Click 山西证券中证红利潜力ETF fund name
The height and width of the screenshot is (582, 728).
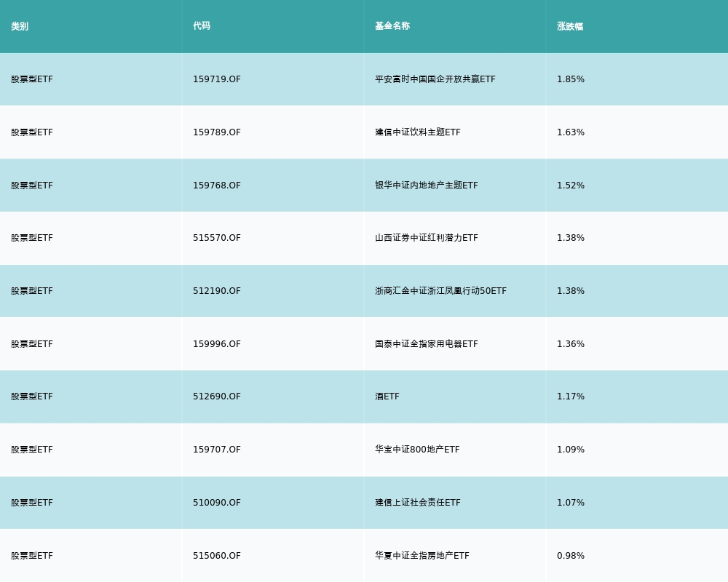tap(426, 238)
